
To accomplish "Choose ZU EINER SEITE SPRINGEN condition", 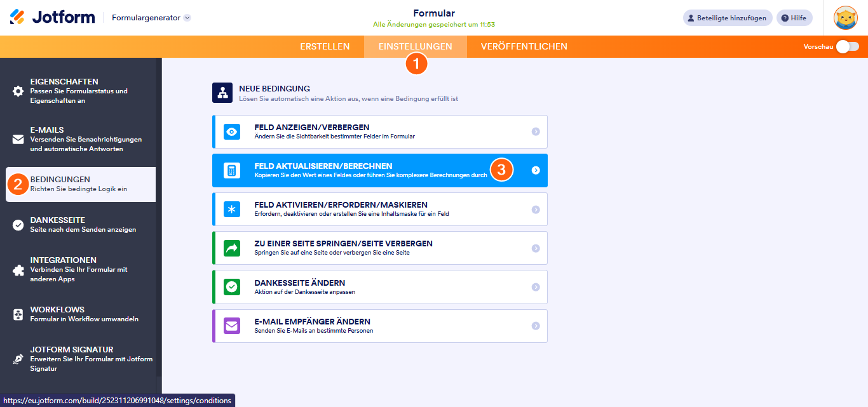I will (x=380, y=248).
